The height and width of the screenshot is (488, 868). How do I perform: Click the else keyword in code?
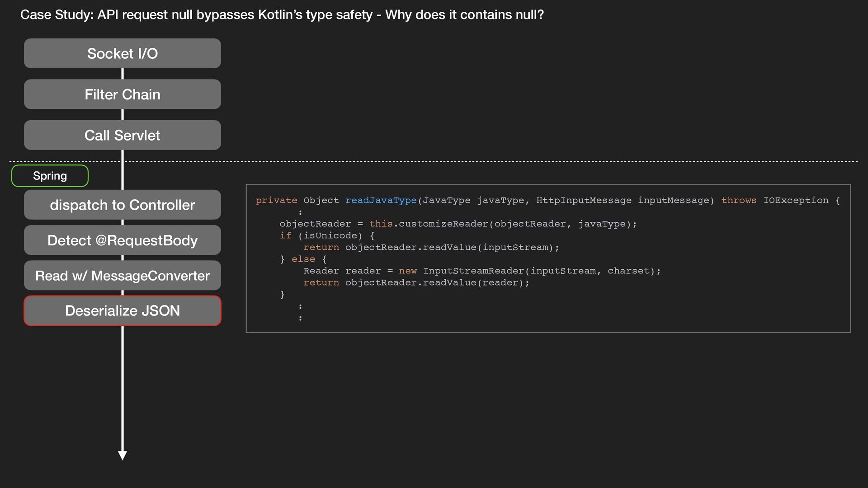303,259
